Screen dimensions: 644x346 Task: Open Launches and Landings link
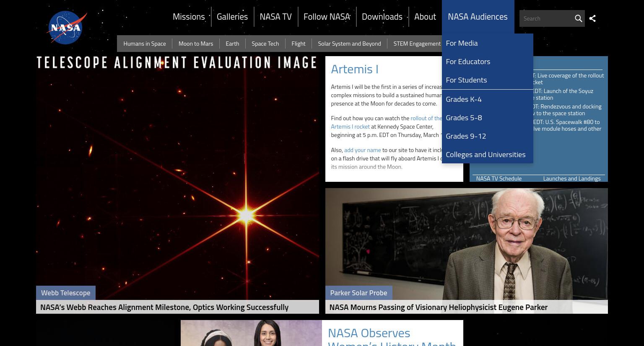click(x=572, y=178)
